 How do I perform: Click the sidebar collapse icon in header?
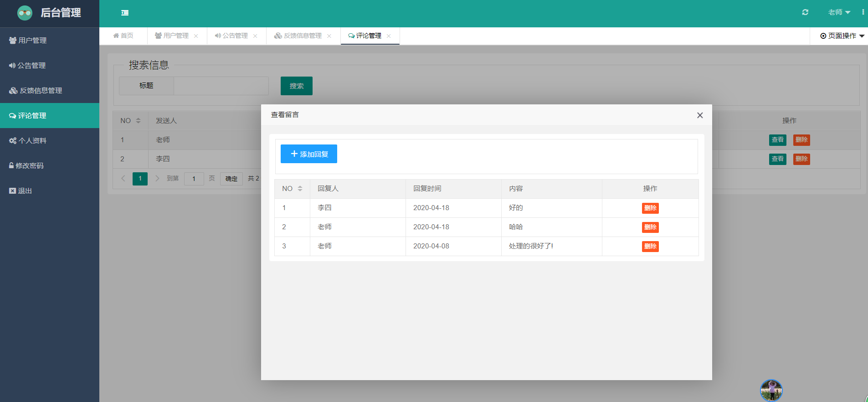coord(125,13)
